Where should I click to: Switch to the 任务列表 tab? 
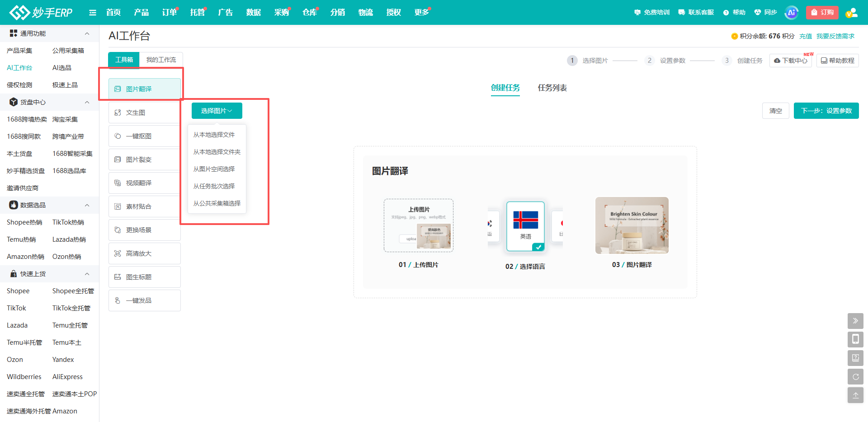[x=552, y=88]
